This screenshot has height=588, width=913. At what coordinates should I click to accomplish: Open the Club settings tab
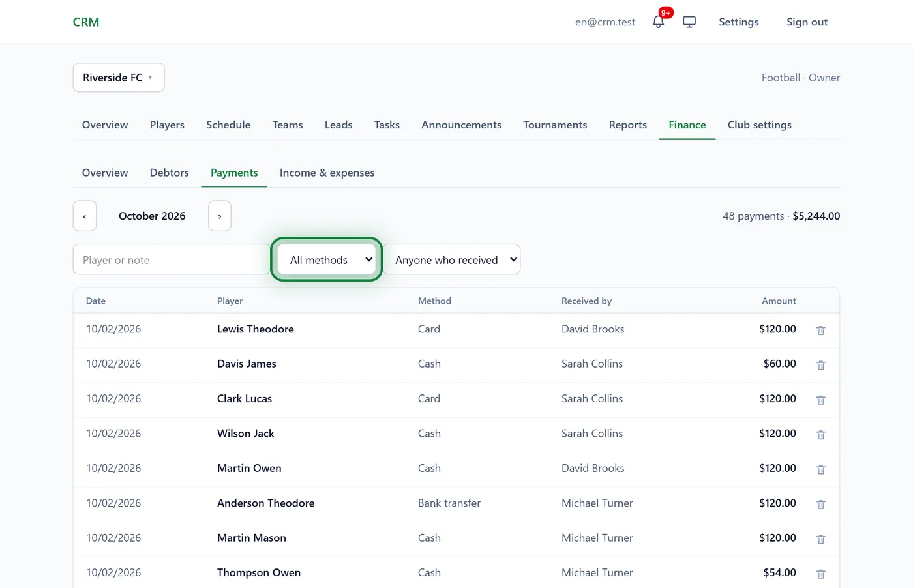point(760,125)
